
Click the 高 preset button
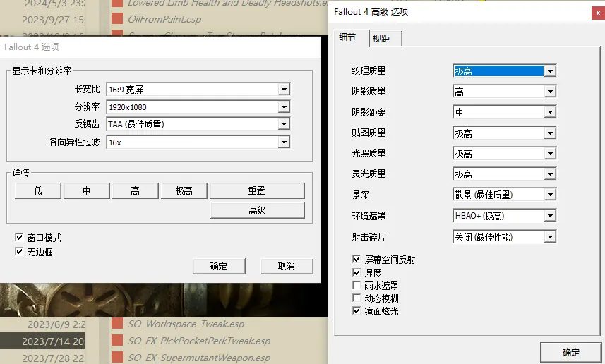tap(135, 190)
